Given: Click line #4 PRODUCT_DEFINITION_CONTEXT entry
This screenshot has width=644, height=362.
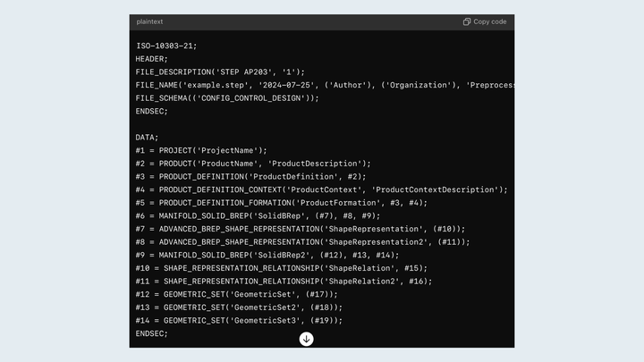Looking at the screenshot, I should tap(321, 189).
